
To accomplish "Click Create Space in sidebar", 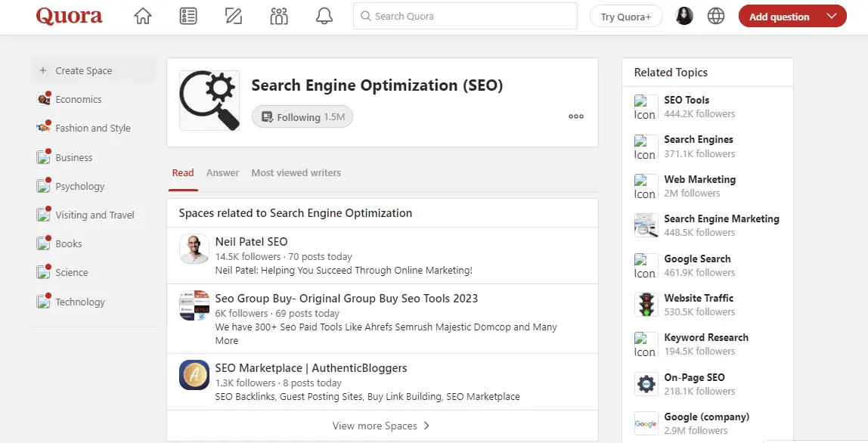I will [93, 70].
